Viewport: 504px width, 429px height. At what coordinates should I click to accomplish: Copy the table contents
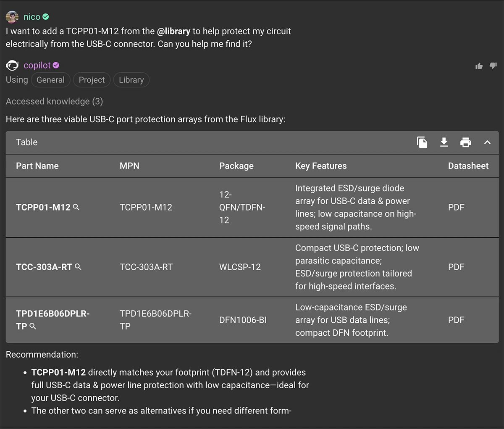[x=422, y=142]
